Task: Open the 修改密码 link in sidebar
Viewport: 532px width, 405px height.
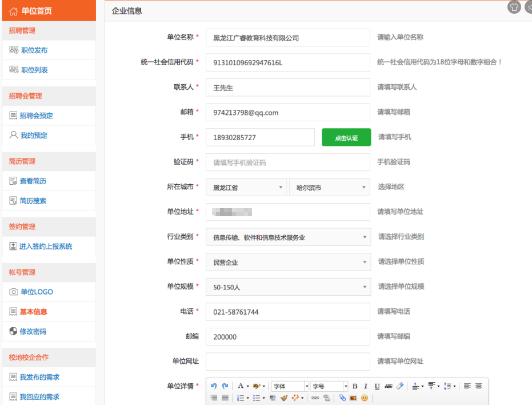Action: click(33, 331)
